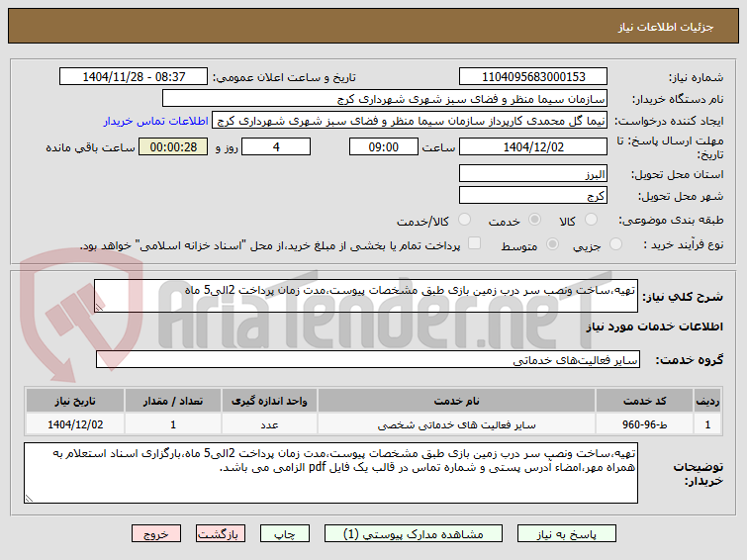Screen dimensions: 747x560
Task: Select the کالا radio button
Action: [x=591, y=220]
